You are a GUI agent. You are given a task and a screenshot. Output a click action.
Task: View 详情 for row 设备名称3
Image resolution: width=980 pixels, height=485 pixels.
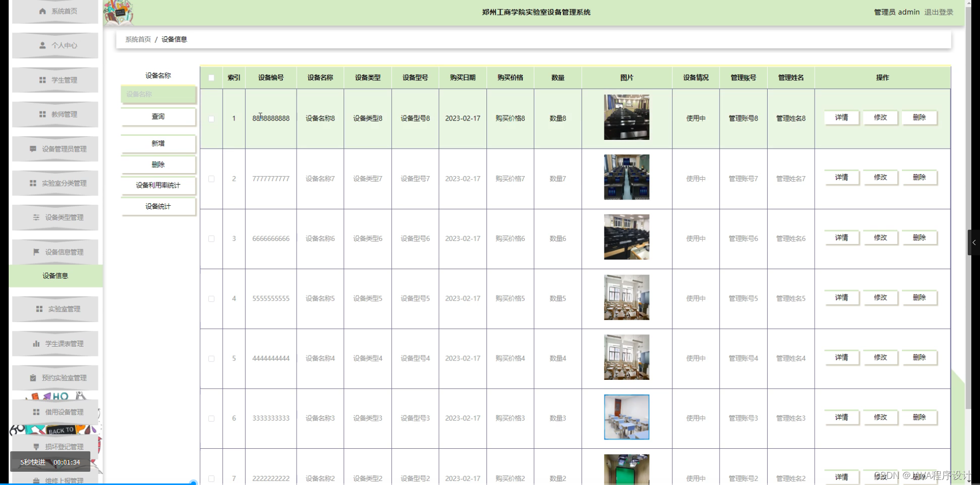click(842, 418)
